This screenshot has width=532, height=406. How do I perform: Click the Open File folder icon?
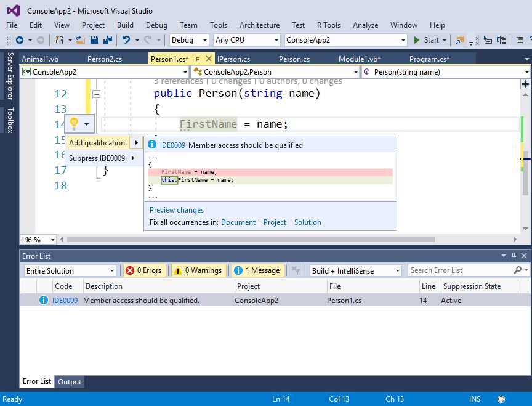[x=80, y=40]
